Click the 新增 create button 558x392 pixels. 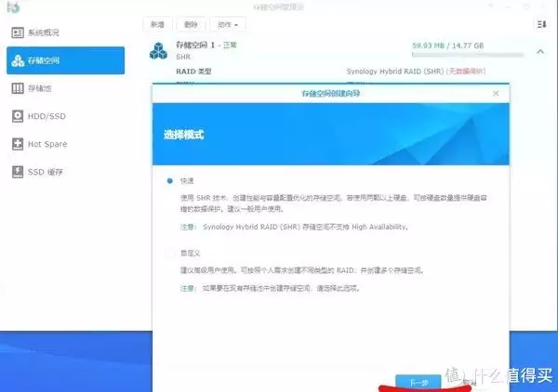(157, 24)
